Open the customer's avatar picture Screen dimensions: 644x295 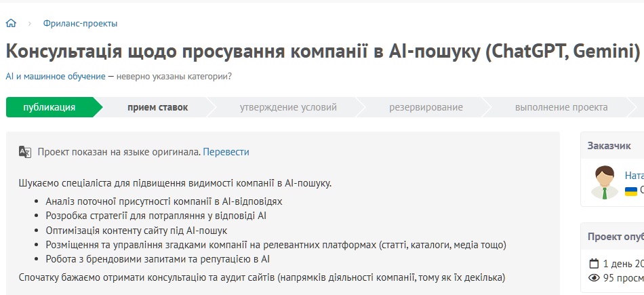click(x=603, y=182)
